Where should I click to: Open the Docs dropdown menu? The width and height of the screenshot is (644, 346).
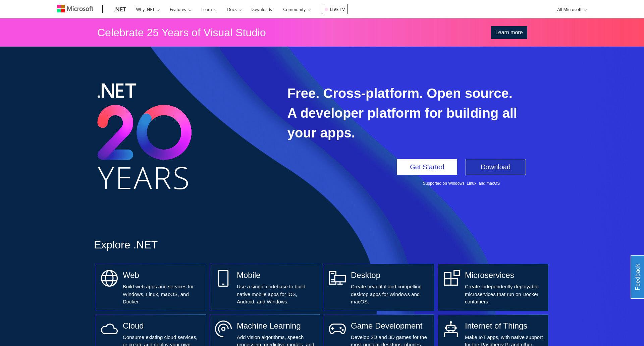234,9
